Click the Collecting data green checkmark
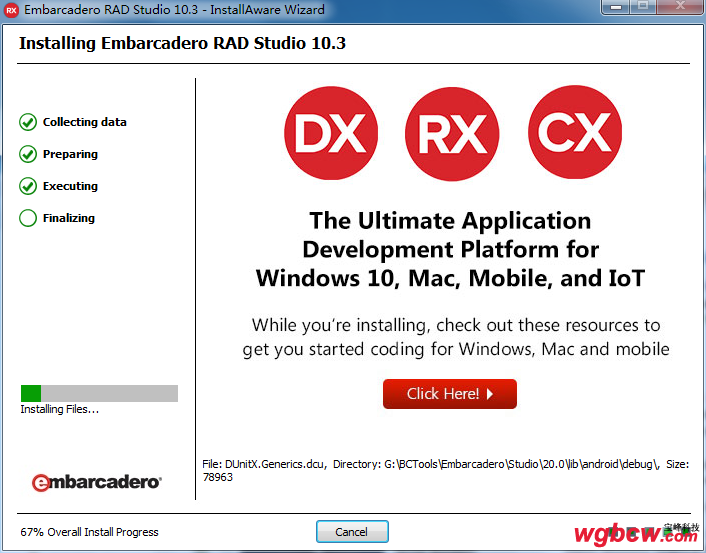The width and height of the screenshot is (706, 553). [x=28, y=122]
